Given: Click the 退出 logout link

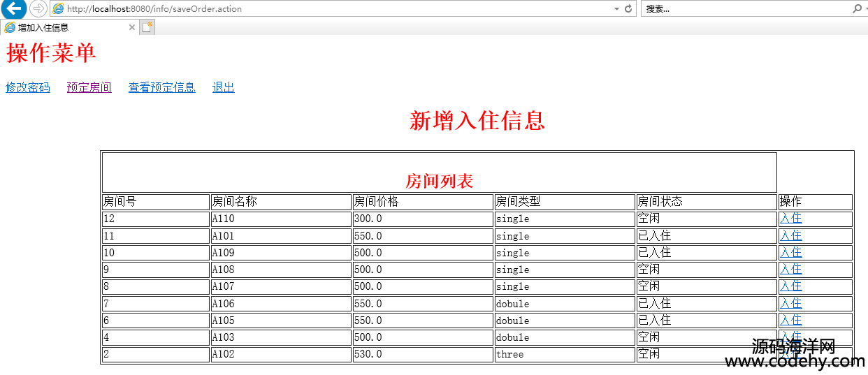Looking at the screenshot, I should pyautogui.click(x=223, y=87).
